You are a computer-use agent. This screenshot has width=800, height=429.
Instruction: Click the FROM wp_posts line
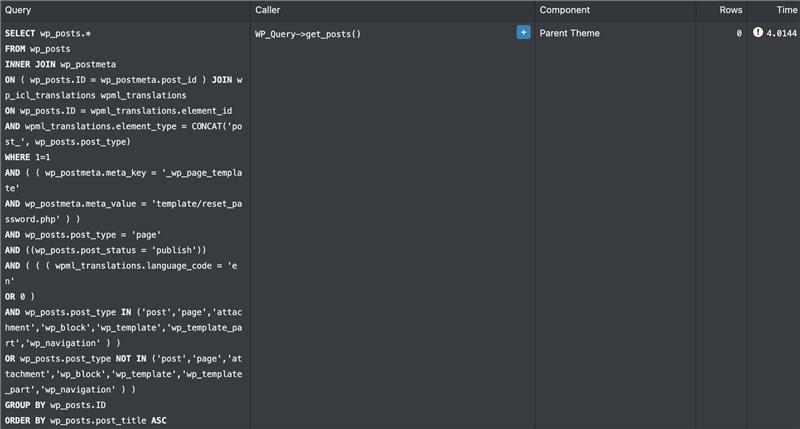point(42,48)
